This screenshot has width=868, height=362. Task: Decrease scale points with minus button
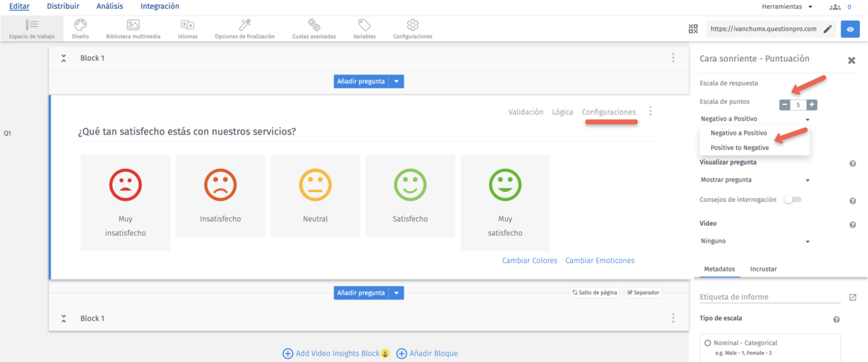point(785,104)
